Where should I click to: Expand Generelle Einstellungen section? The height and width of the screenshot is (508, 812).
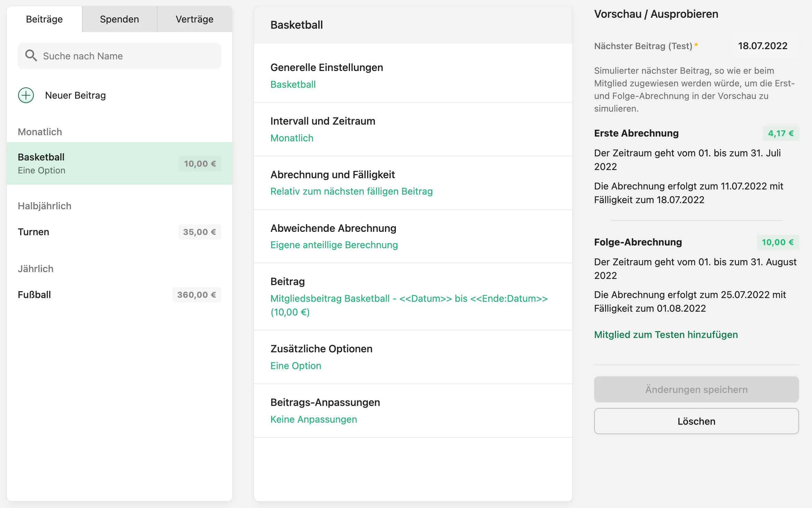pyautogui.click(x=413, y=76)
